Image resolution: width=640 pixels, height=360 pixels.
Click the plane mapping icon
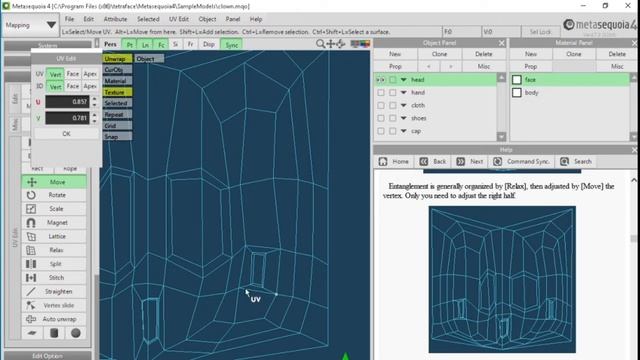32,333
